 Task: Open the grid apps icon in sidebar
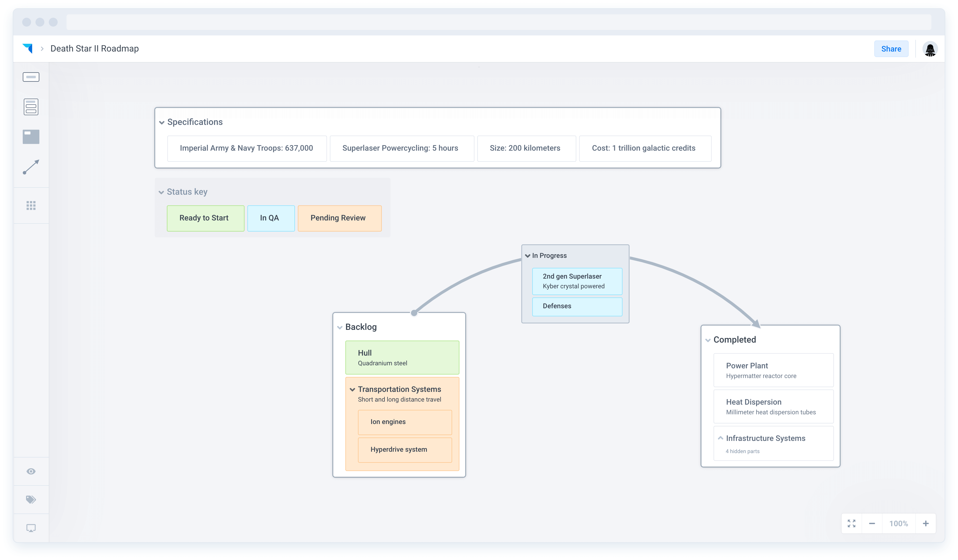(31, 205)
